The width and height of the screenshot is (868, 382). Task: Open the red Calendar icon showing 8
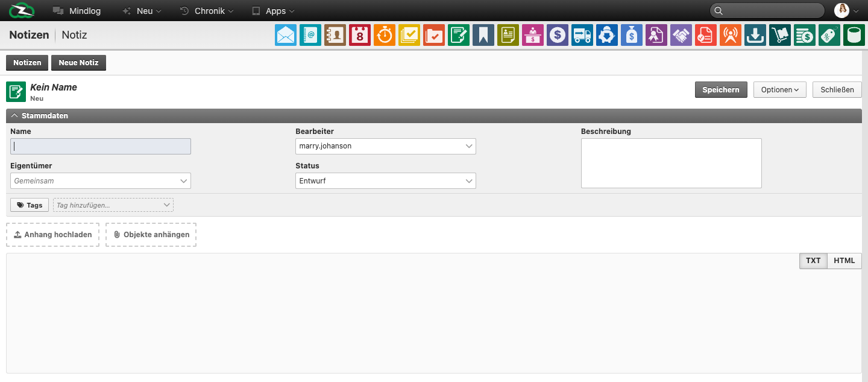click(x=360, y=35)
